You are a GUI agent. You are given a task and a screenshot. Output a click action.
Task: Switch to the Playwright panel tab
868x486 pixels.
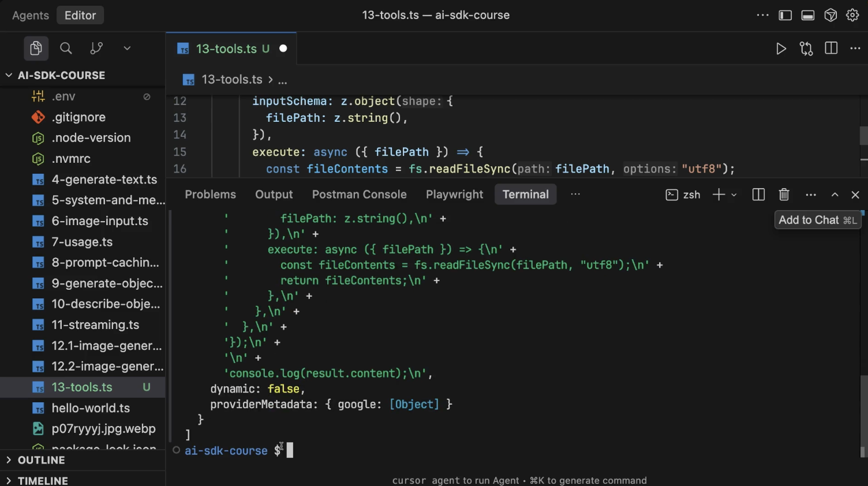(455, 195)
